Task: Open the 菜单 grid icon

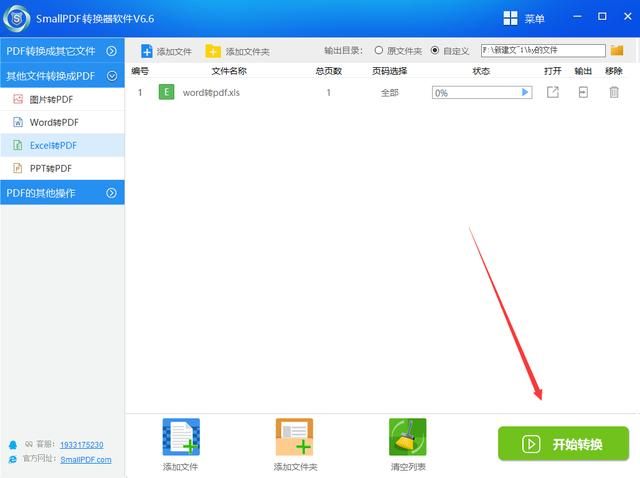Action: pos(510,18)
